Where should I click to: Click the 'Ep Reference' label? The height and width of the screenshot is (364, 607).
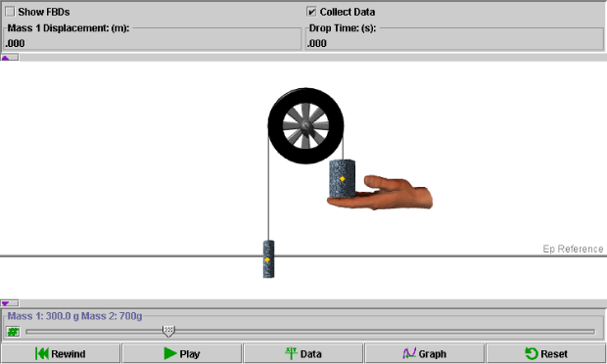click(573, 249)
